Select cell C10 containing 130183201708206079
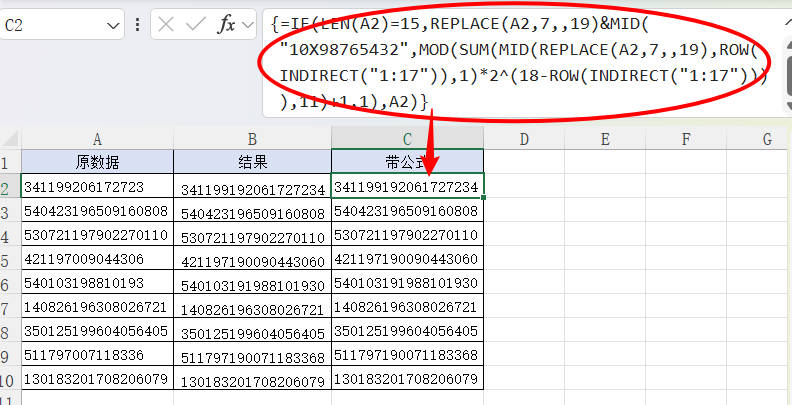 point(408,380)
